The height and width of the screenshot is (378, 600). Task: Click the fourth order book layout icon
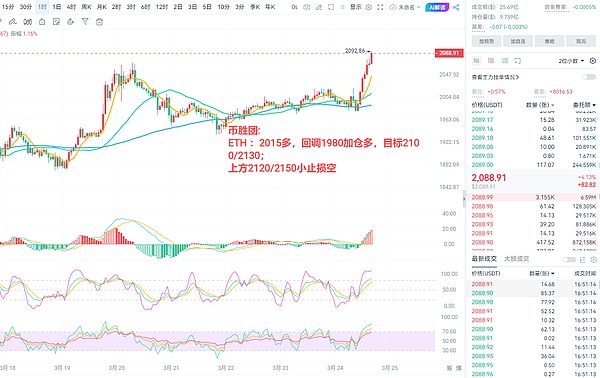coord(518,60)
